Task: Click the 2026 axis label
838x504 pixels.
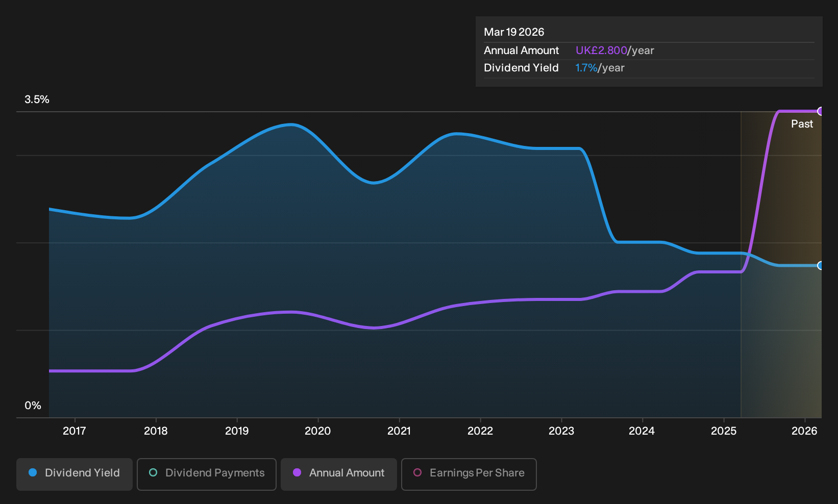Action: [x=804, y=431]
